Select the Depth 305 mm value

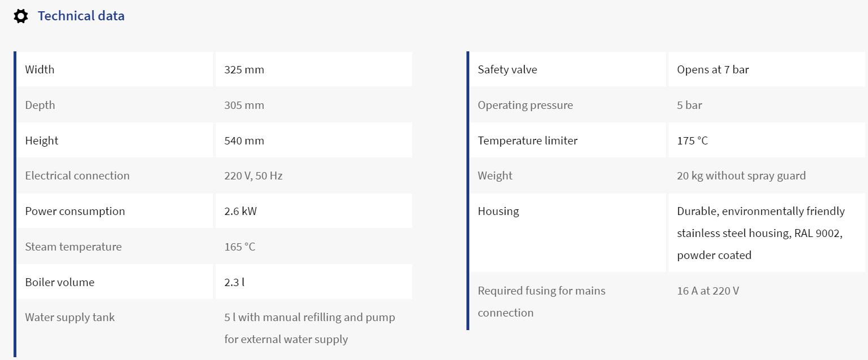(x=244, y=105)
